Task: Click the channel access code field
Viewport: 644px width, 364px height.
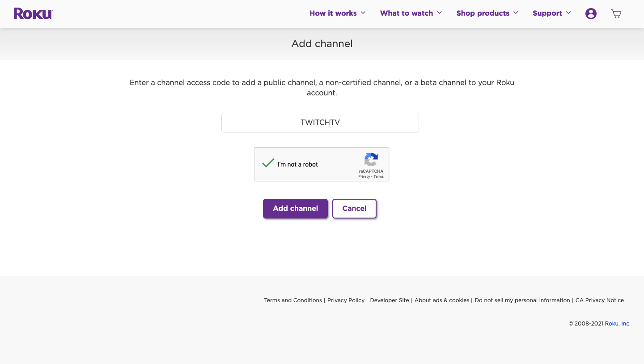Action: click(320, 123)
